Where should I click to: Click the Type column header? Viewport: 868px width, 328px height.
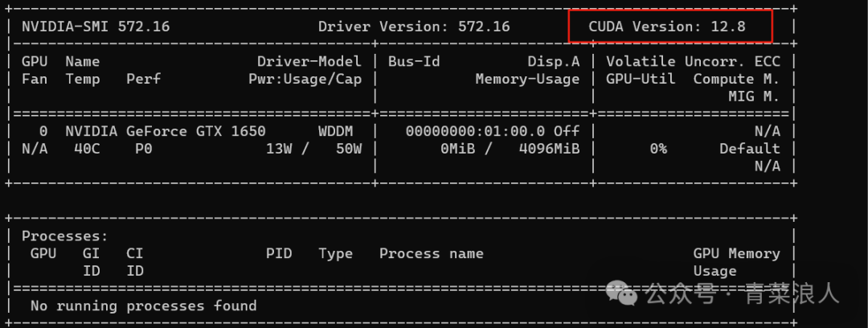pyautogui.click(x=335, y=254)
